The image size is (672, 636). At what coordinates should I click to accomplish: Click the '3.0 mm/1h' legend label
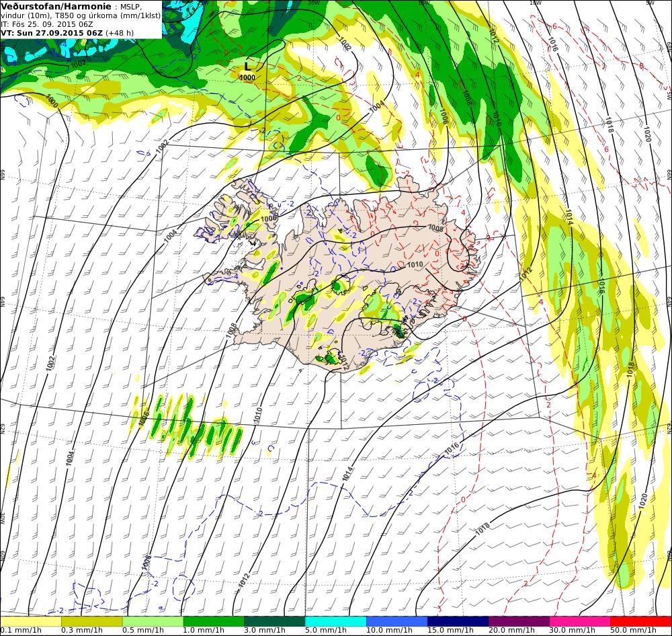265,631
